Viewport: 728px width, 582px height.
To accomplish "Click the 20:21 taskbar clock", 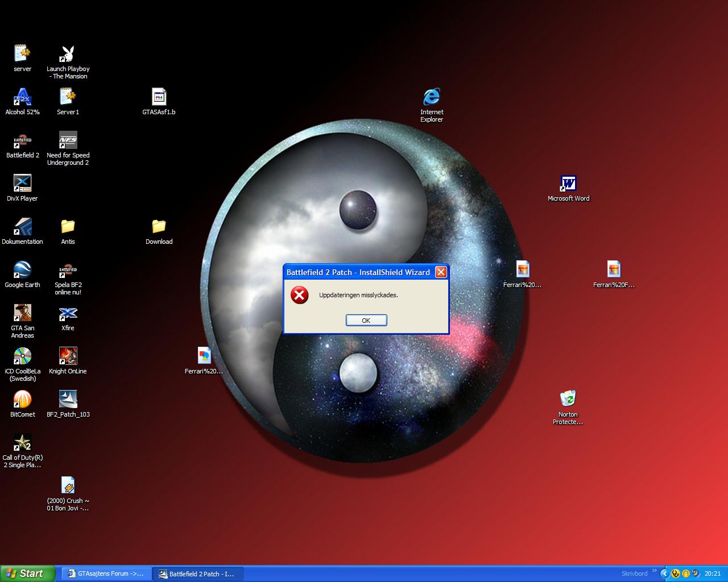I will pos(713,573).
